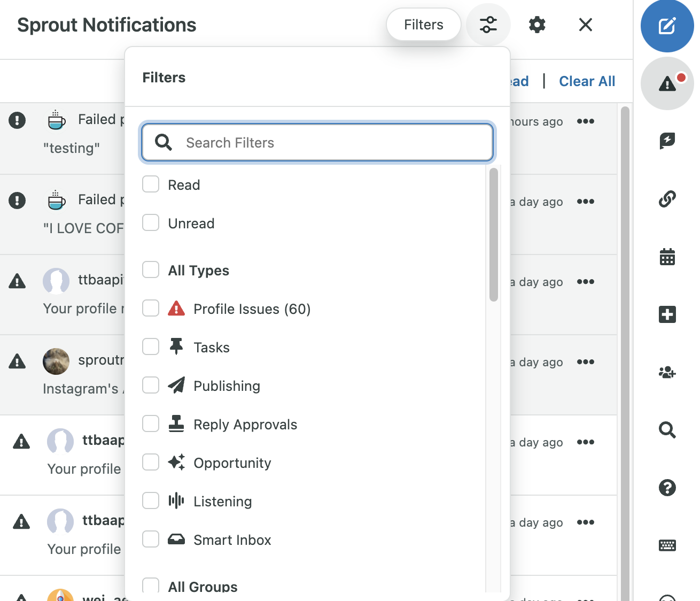The height and width of the screenshot is (601, 700).
Task: Check the Unread filter checkbox
Action: (150, 223)
